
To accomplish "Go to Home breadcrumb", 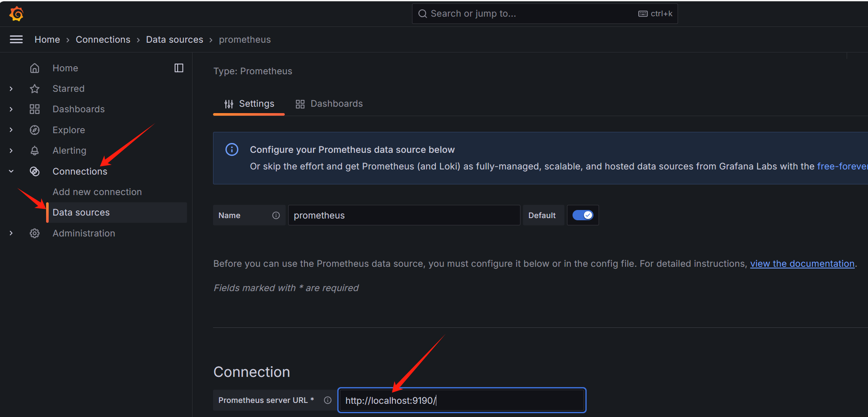I will tap(47, 40).
